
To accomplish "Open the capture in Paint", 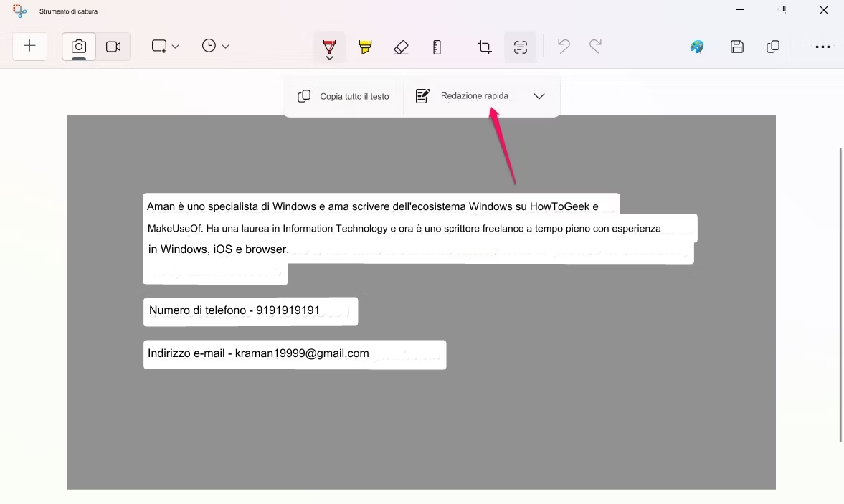I will tap(697, 47).
